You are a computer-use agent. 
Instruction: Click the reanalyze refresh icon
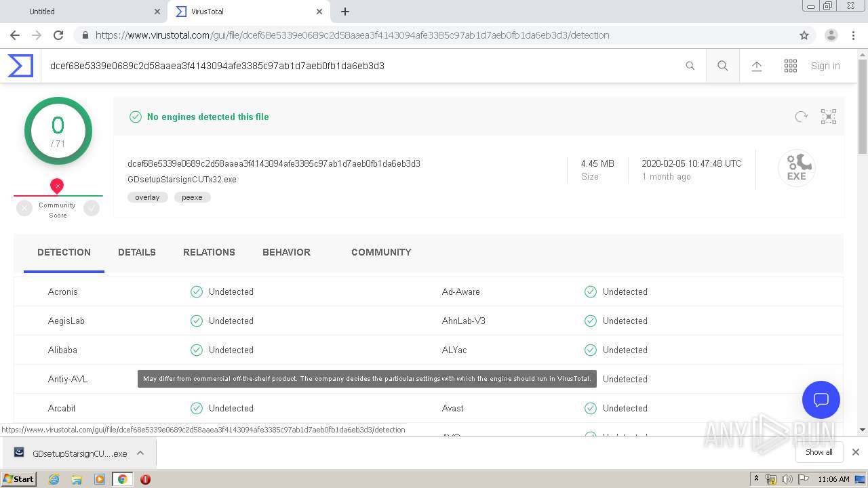[801, 117]
